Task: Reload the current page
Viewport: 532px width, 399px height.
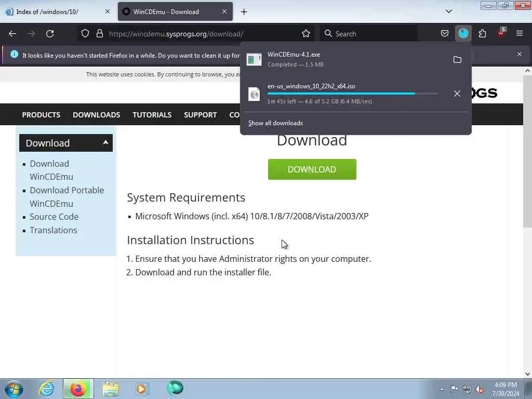Action: coord(50,34)
